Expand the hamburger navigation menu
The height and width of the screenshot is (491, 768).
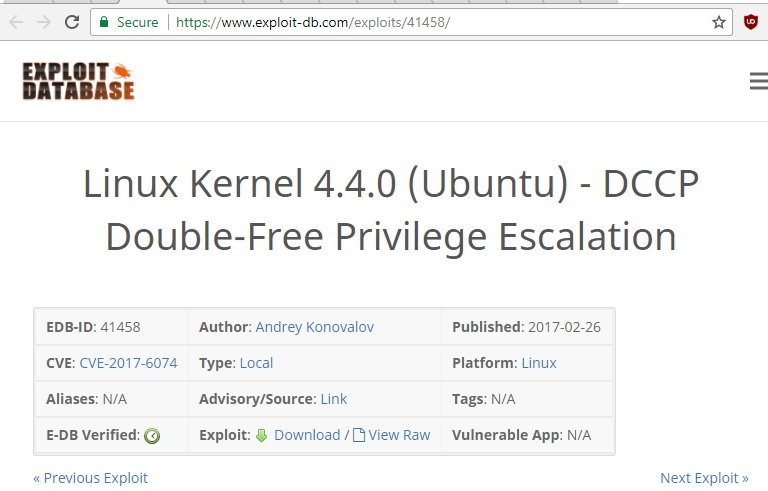(x=757, y=82)
